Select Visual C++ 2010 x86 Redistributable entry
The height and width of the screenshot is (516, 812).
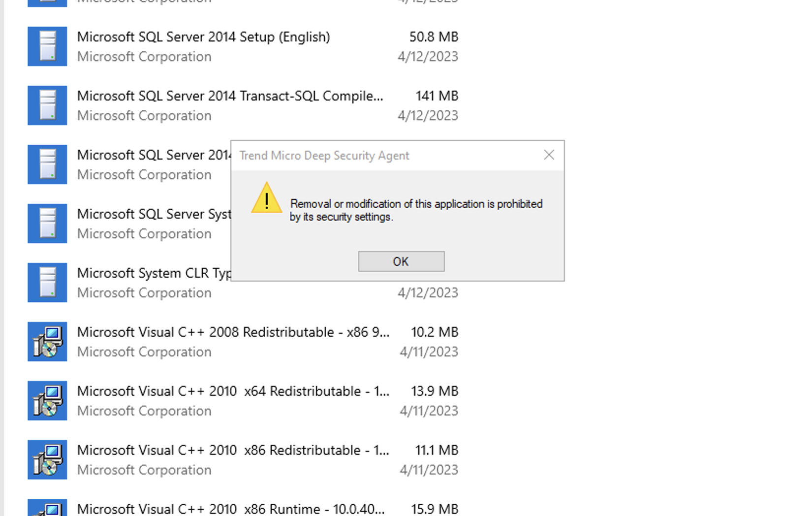(243, 460)
